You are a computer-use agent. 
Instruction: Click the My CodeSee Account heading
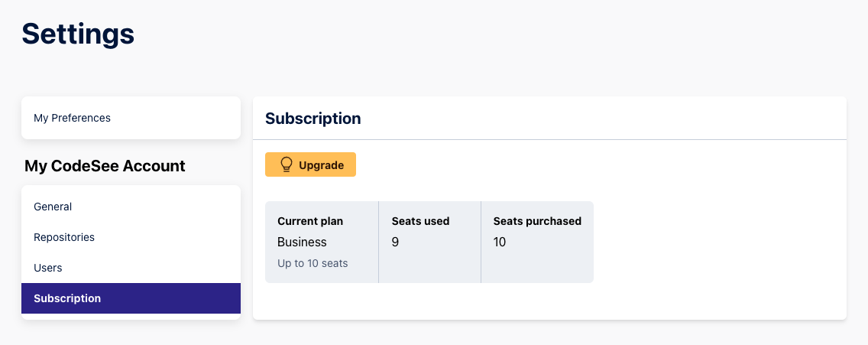pyautogui.click(x=105, y=166)
